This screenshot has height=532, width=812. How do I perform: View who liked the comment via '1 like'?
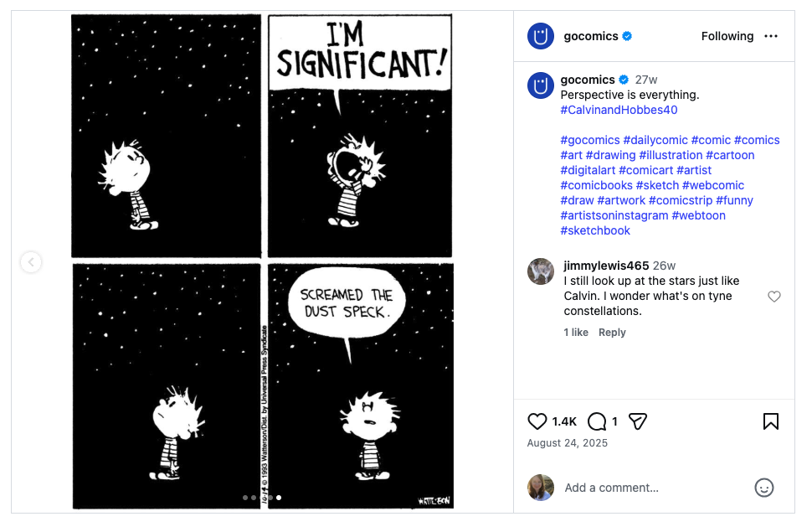pos(576,332)
